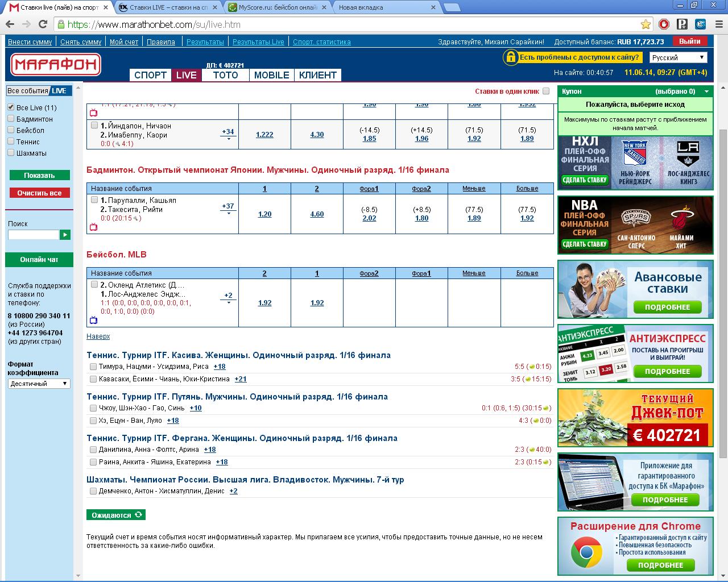Click Сделать ставку on НХЛ banner

(x=585, y=181)
